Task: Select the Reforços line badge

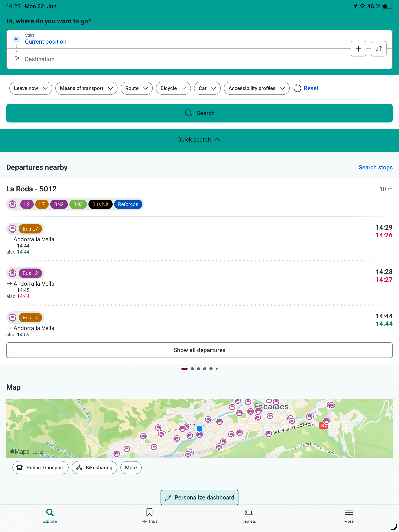Action: [128, 204]
